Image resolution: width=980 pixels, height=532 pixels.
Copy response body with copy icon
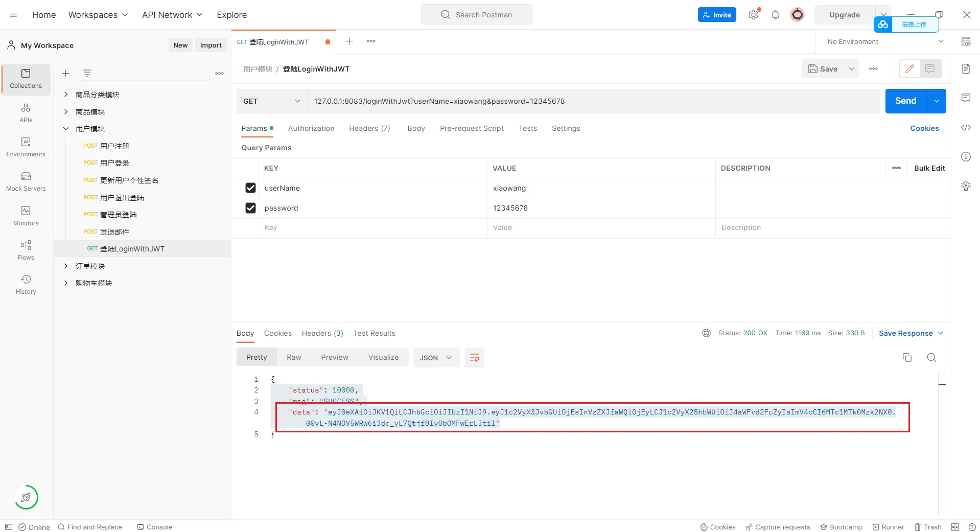pyautogui.click(x=907, y=358)
